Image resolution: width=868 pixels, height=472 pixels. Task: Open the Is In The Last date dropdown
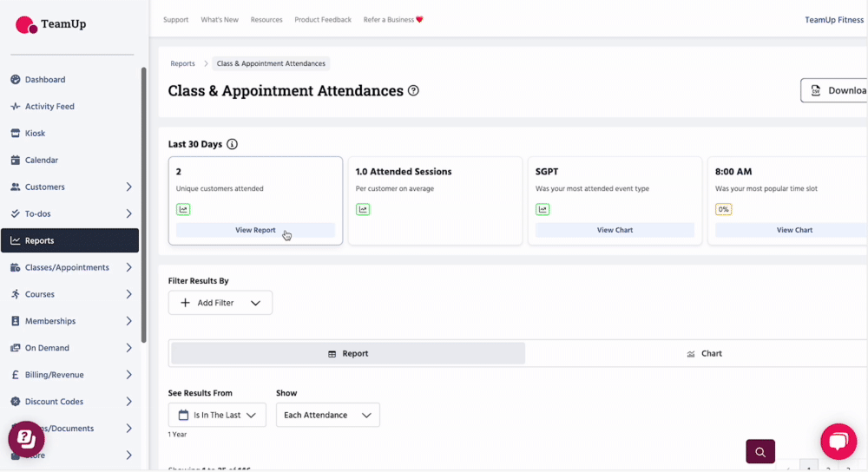[217, 415]
